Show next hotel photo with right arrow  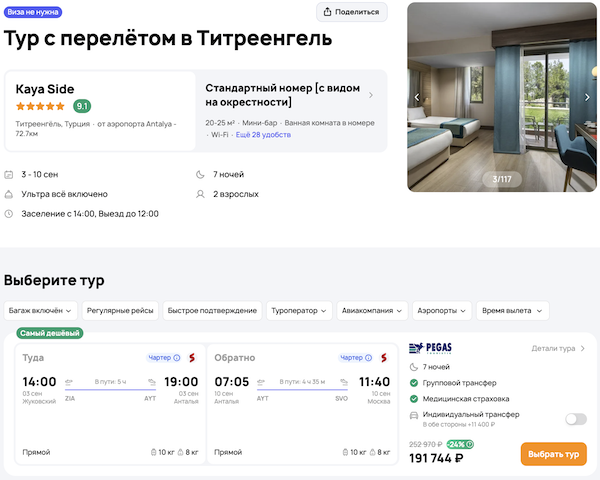point(587,97)
